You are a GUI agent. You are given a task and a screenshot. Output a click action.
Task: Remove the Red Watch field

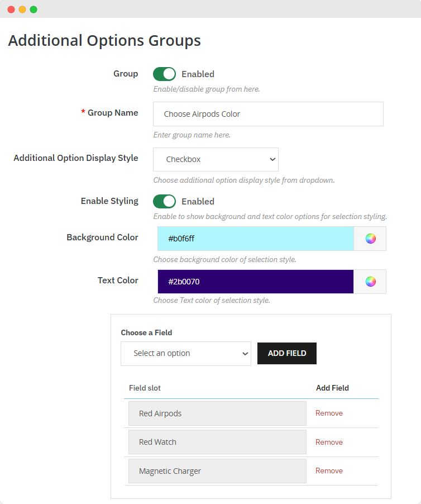pyautogui.click(x=329, y=442)
